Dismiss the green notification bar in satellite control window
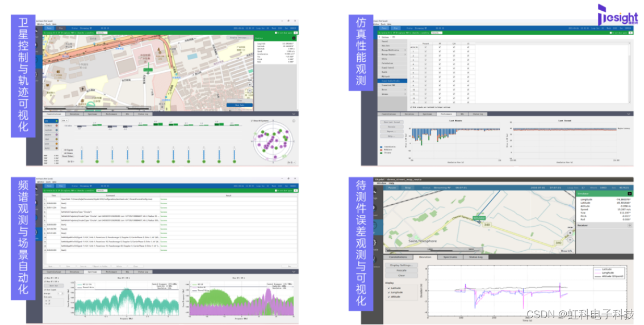Viewport: 644px width, 325px height. [x=296, y=33]
